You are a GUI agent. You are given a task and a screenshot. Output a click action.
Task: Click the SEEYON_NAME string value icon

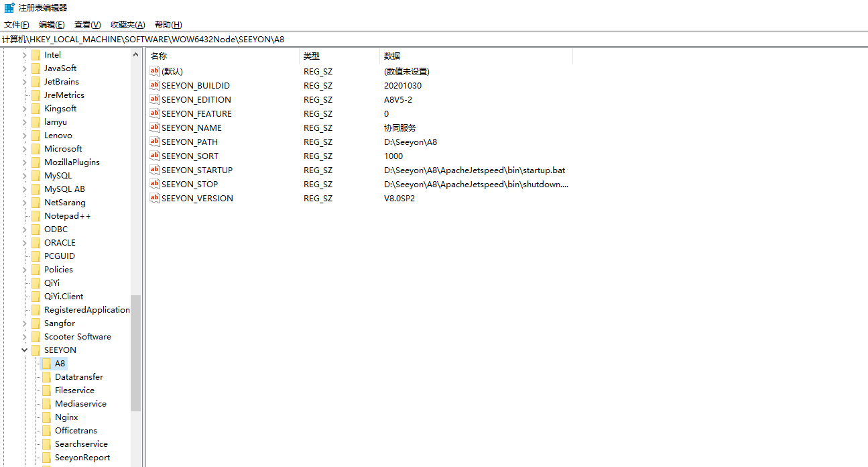[x=155, y=127]
